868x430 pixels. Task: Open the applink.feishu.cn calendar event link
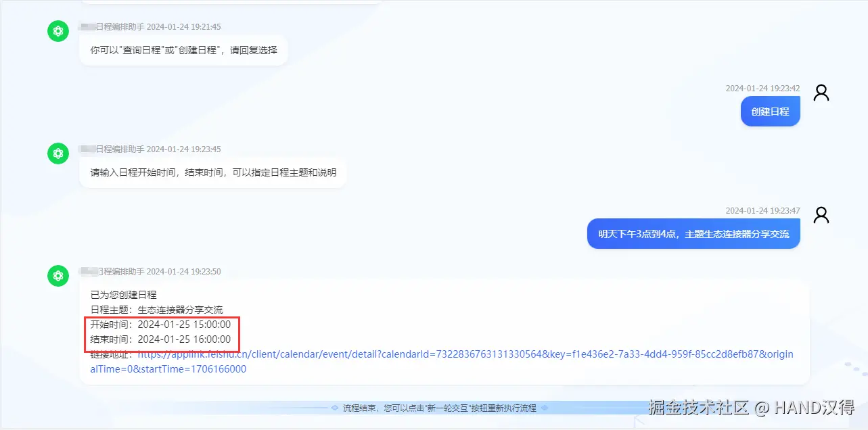click(441, 362)
